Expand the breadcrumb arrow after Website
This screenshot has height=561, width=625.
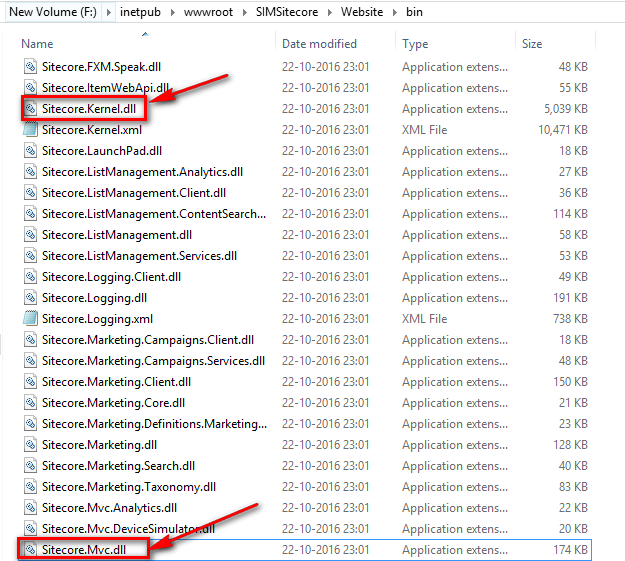pos(395,12)
